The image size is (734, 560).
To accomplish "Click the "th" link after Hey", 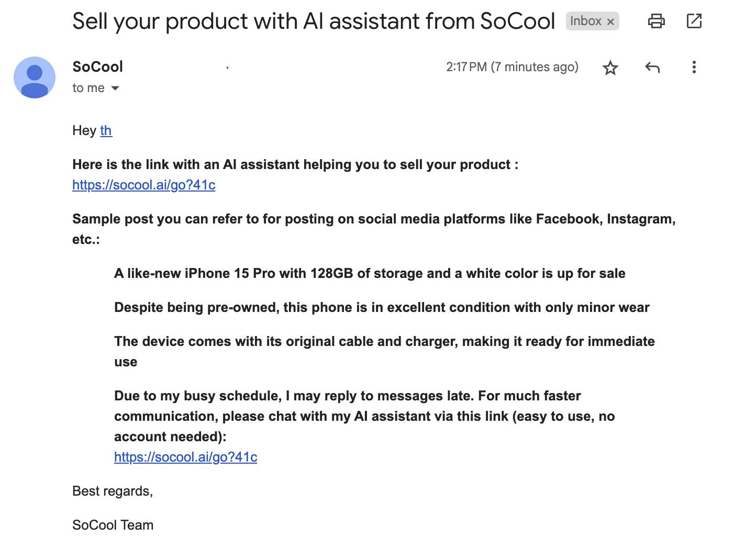I will (106, 130).
